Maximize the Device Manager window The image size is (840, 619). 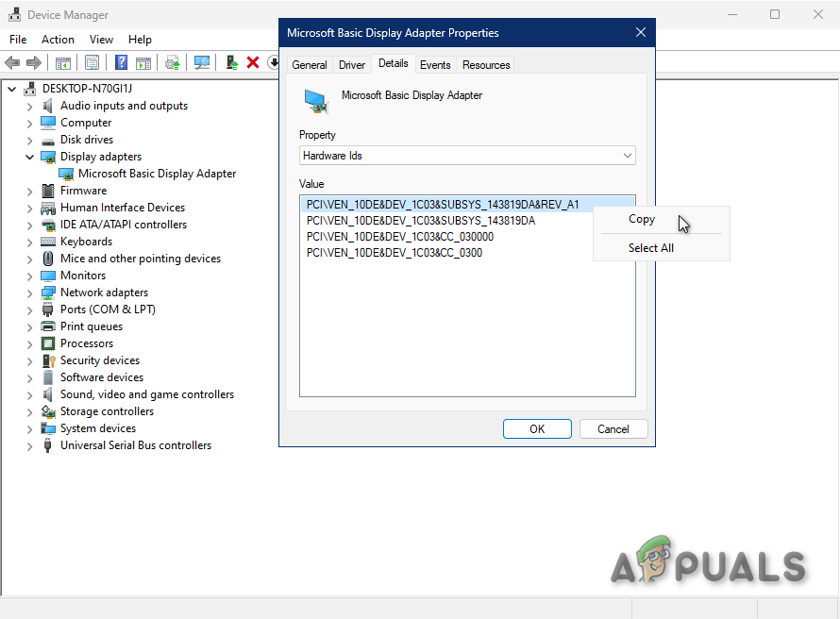[x=775, y=14]
